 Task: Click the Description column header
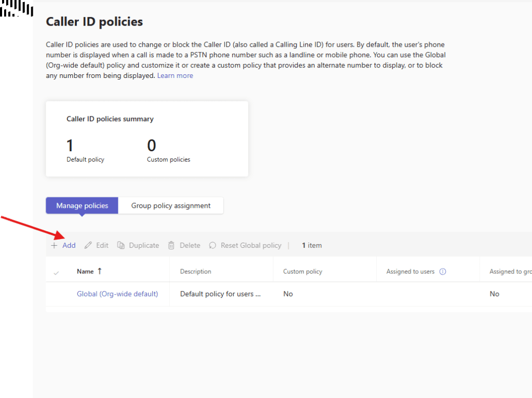coord(195,271)
